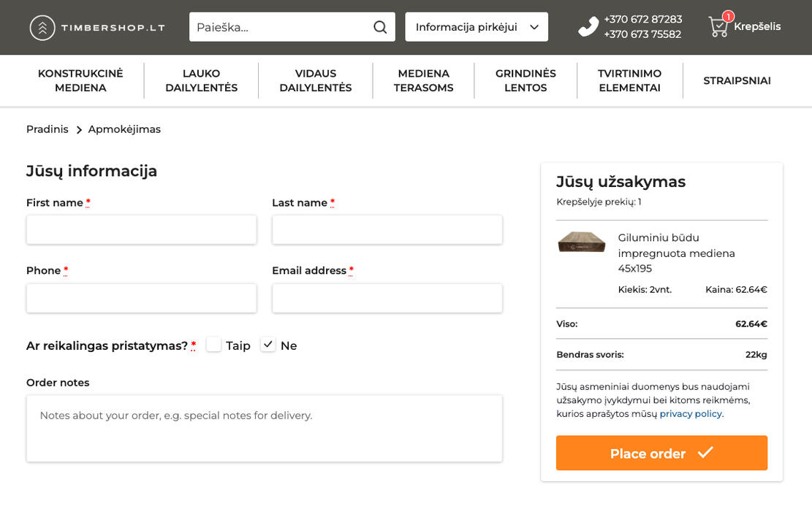Click into the Email address field
The image size is (812, 509).
pyautogui.click(x=387, y=298)
